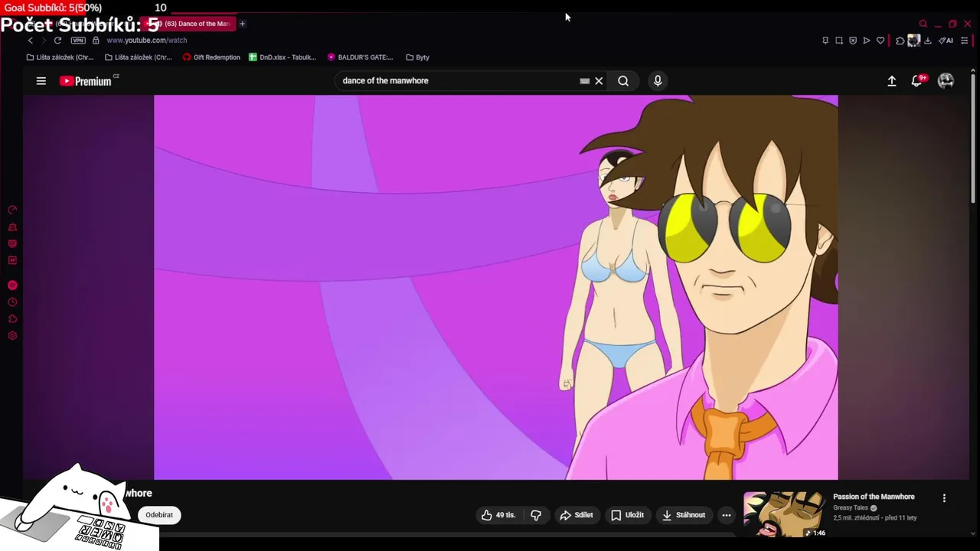Open Passion of the Manwhore thumbnail
The height and width of the screenshot is (551, 980).
click(785, 514)
